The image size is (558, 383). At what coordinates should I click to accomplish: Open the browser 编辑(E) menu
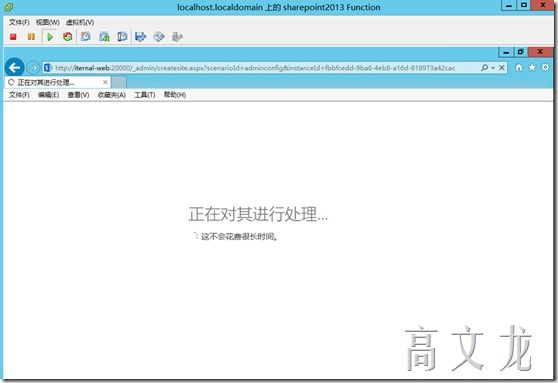(48, 95)
